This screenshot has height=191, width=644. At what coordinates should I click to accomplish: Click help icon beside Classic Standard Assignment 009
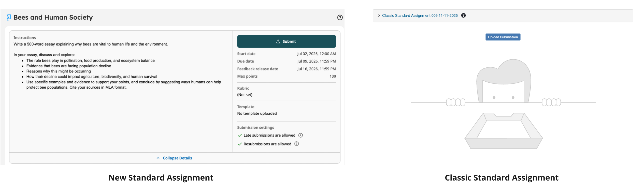[463, 16]
